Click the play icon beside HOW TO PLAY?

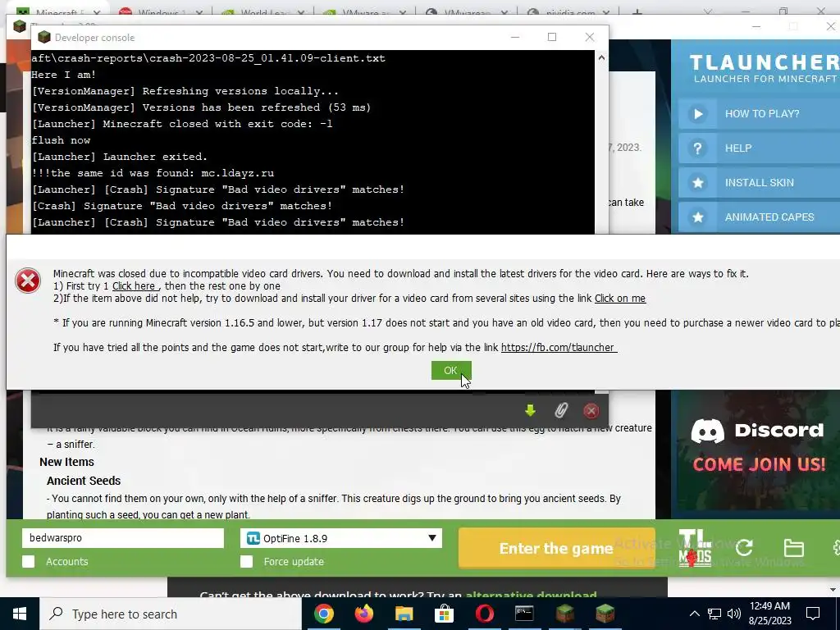click(x=697, y=113)
